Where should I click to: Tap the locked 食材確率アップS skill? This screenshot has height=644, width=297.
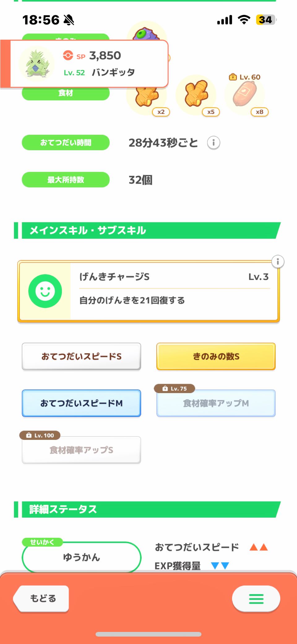pos(81,450)
